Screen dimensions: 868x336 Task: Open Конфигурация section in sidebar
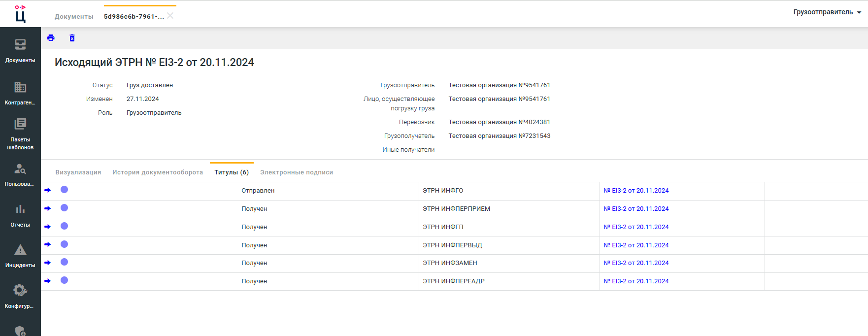20,297
